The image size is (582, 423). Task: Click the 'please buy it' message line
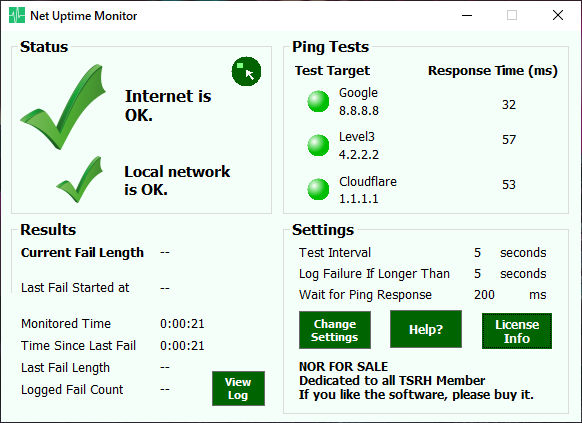click(416, 395)
